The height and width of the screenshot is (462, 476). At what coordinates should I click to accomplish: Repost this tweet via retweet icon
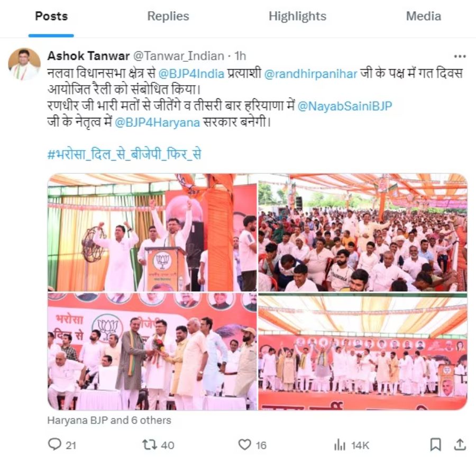[x=150, y=445]
